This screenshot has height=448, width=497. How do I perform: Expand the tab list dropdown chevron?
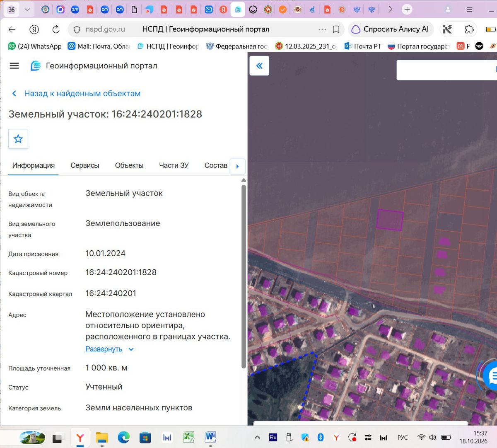click(27, 9)
